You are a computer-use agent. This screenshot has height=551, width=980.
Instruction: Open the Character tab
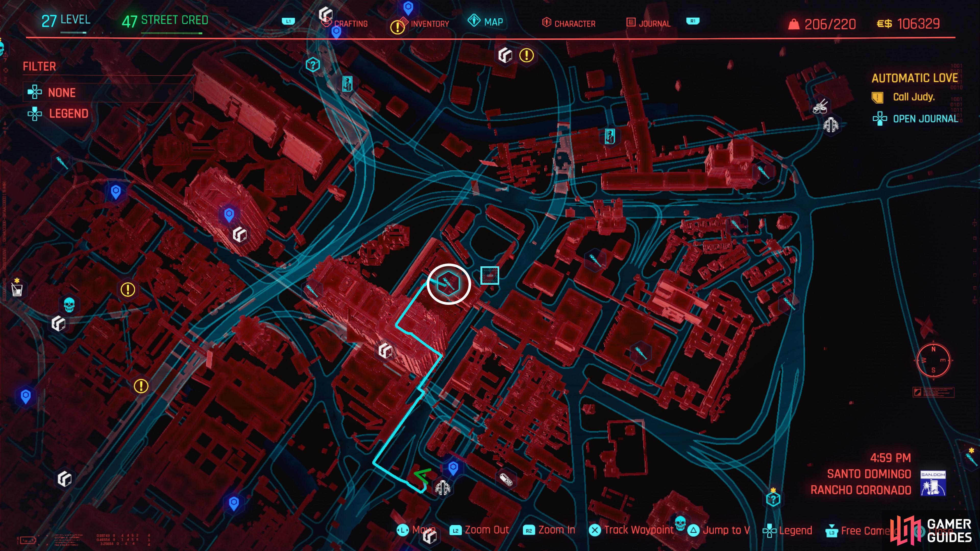click(x=569, y=23)
